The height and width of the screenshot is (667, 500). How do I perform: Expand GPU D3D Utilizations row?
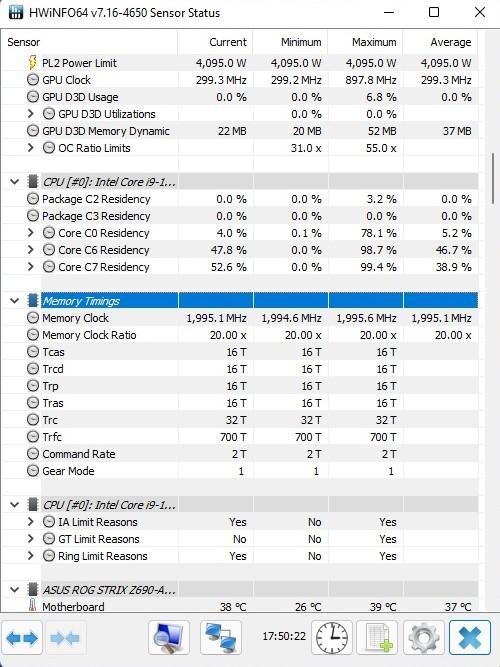(x=30, y=114)
